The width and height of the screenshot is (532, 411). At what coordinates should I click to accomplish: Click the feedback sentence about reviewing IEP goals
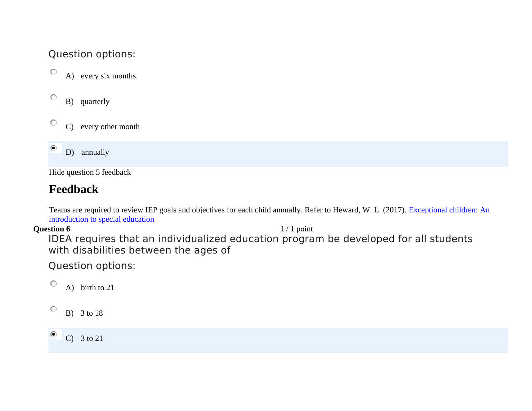click(x=227, y=210)
